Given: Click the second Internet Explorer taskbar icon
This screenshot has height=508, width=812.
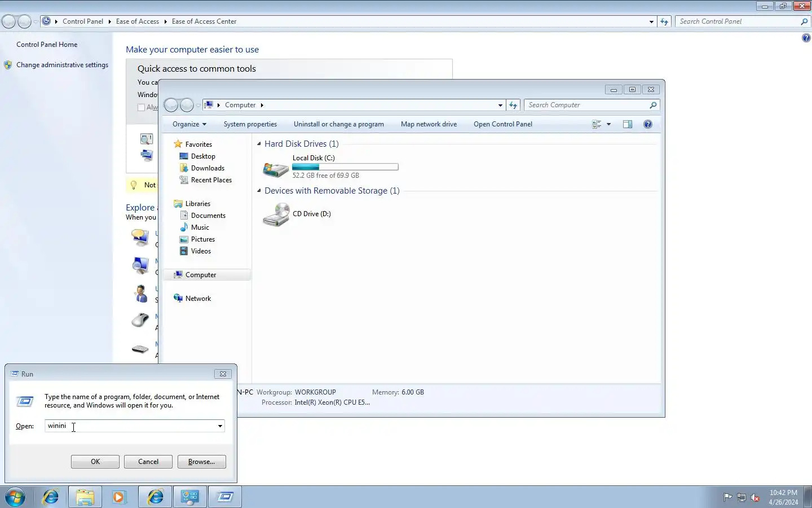Looking at the screenshot, I should point(155,497).
